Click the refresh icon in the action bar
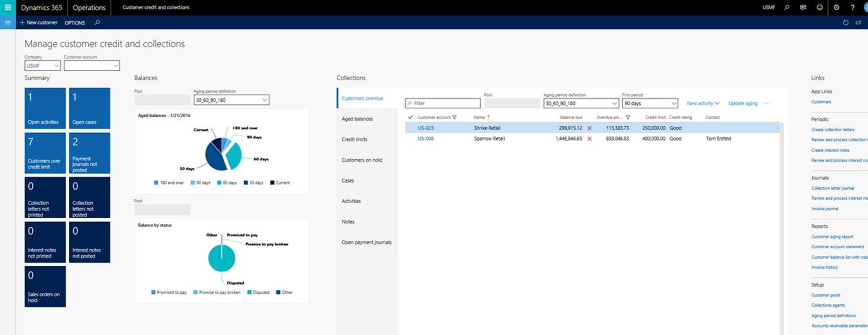 coord(845,23)
